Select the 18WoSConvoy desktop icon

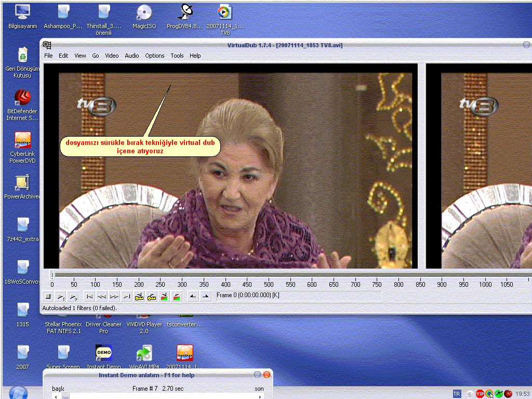22,272
